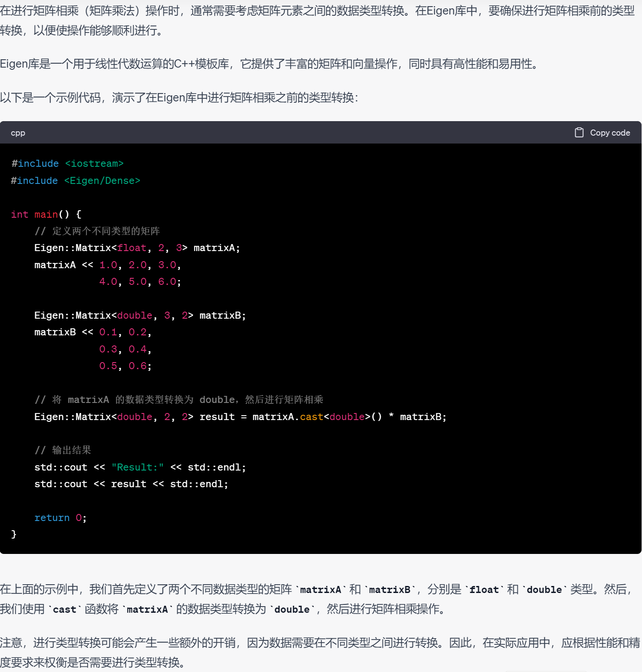Click the 'Eigen::Matrix<float, 2, 3> matrixA;' declaration
This screenshot has height=672, width=642.
pos(137,248)
